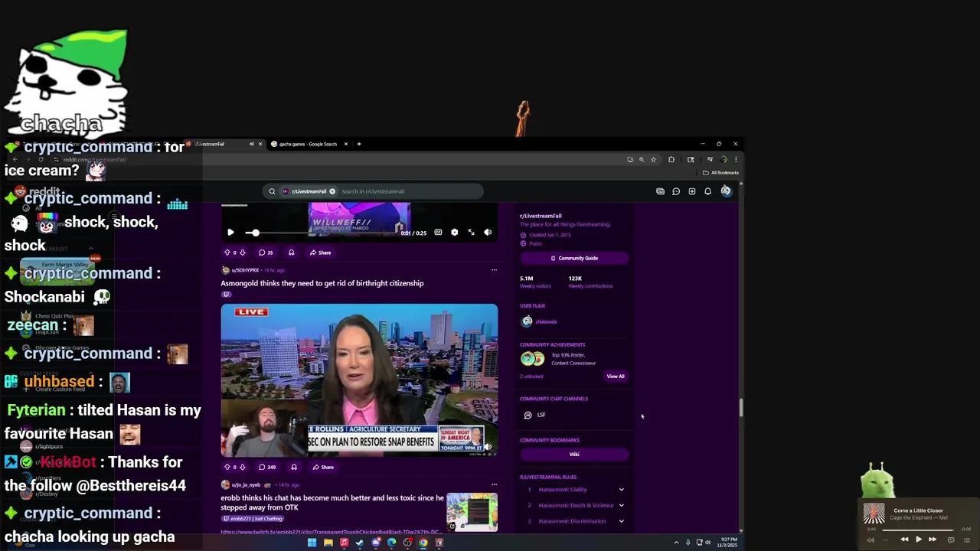
Task: Toggle closed captions on the top video
Action: tap(438, 233)
